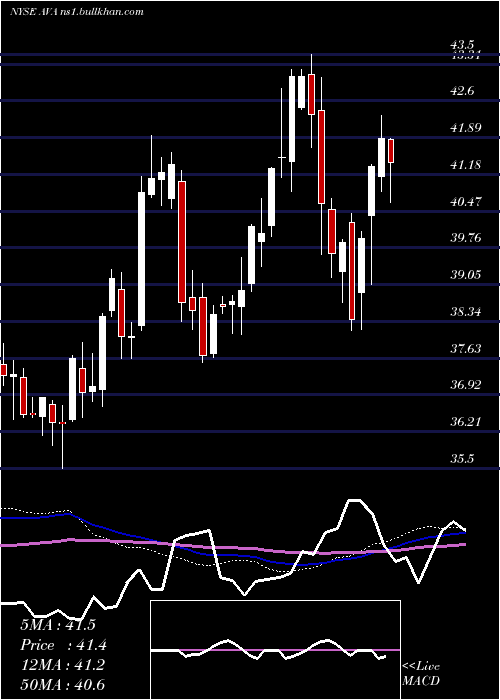
Task: Click the last red candlestick on the right
Action: (391, 151)
